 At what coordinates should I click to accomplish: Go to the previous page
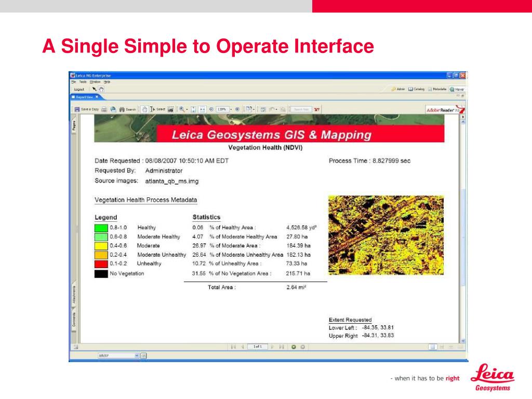[x=242, y=347]
